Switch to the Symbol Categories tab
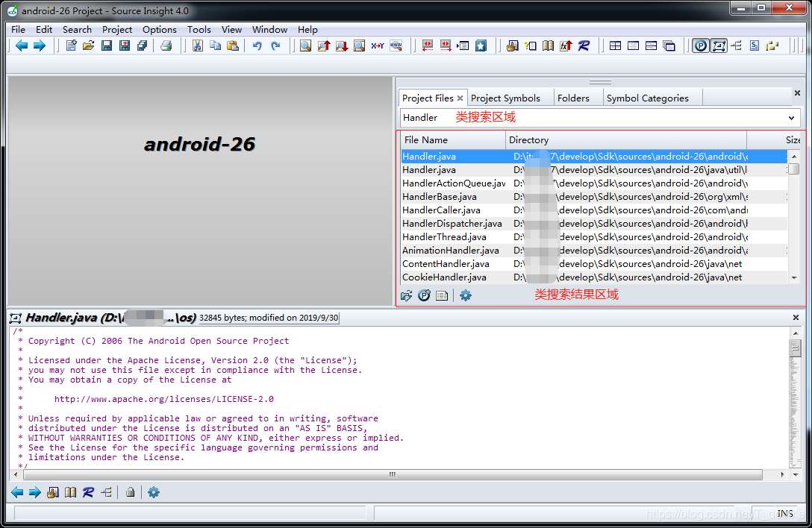 click(647, 98)
